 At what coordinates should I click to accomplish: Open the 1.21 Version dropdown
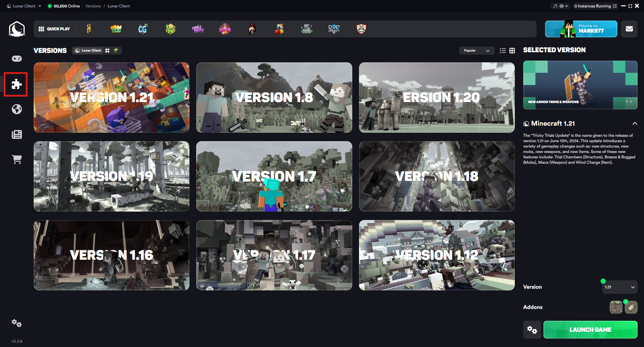click(620, 287)
